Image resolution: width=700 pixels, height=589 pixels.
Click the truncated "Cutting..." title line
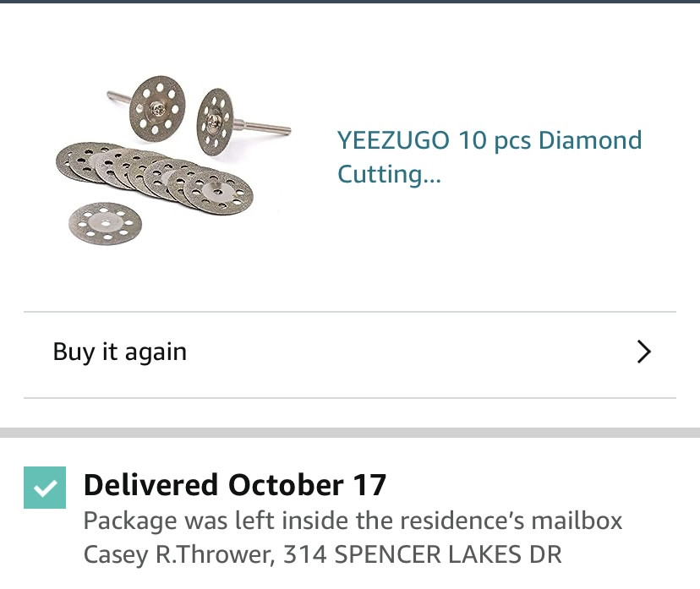click(x=390, y=174)
